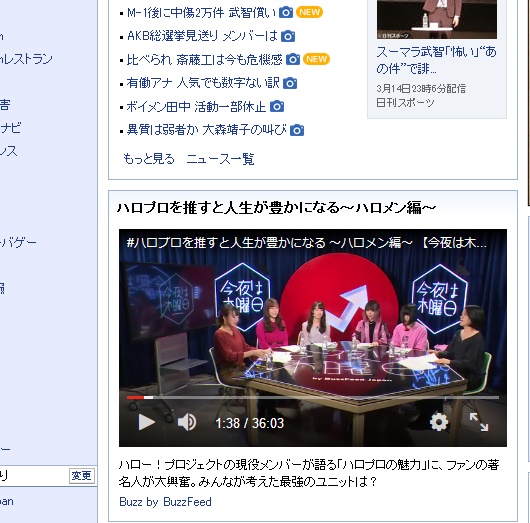Click 日刊スポーツ source text
This screenshot has height=523, width=530.
[405, 102]
